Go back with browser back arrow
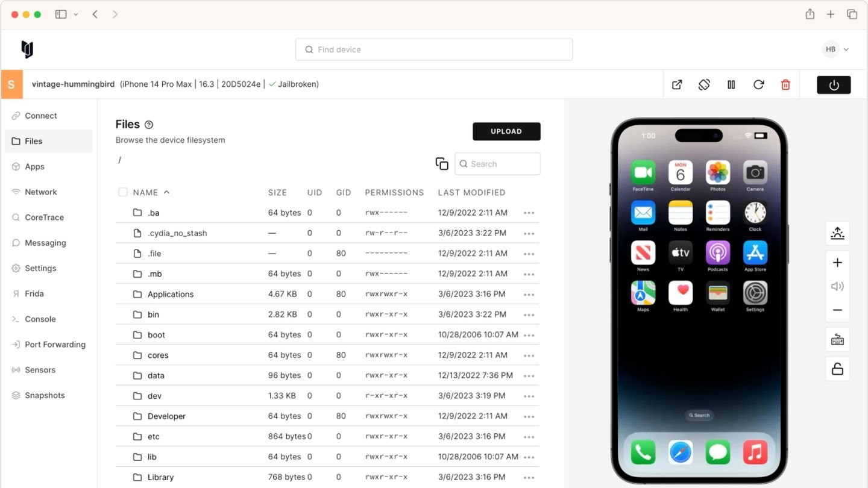 coord(95,14)
